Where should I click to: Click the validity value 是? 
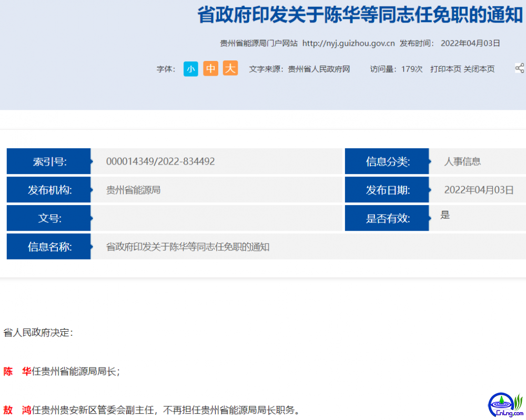coord(445,215)
